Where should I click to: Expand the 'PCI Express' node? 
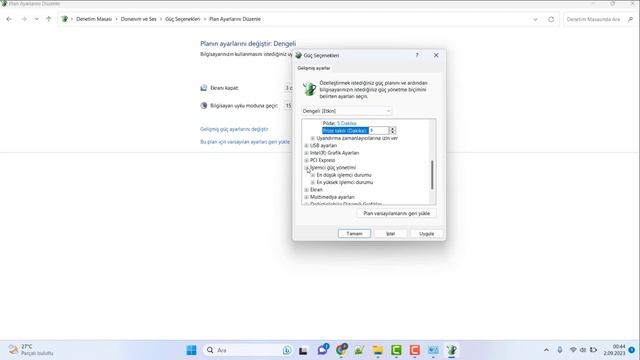pyautogui.click(x=307, y=160)
